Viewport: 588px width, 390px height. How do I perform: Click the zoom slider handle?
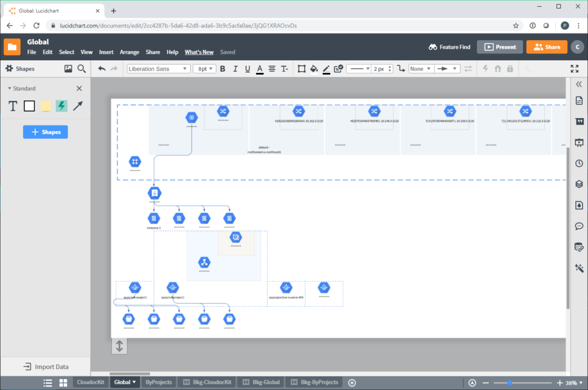(509, 383)
